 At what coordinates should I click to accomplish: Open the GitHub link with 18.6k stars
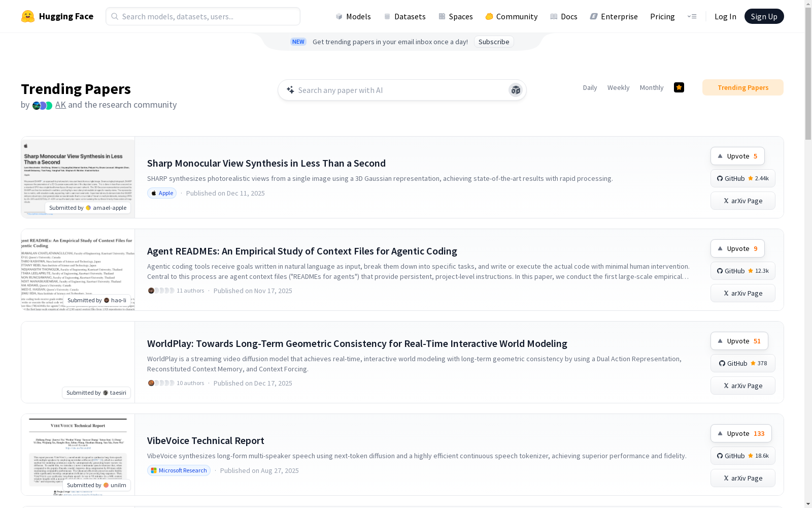(743, 456)
